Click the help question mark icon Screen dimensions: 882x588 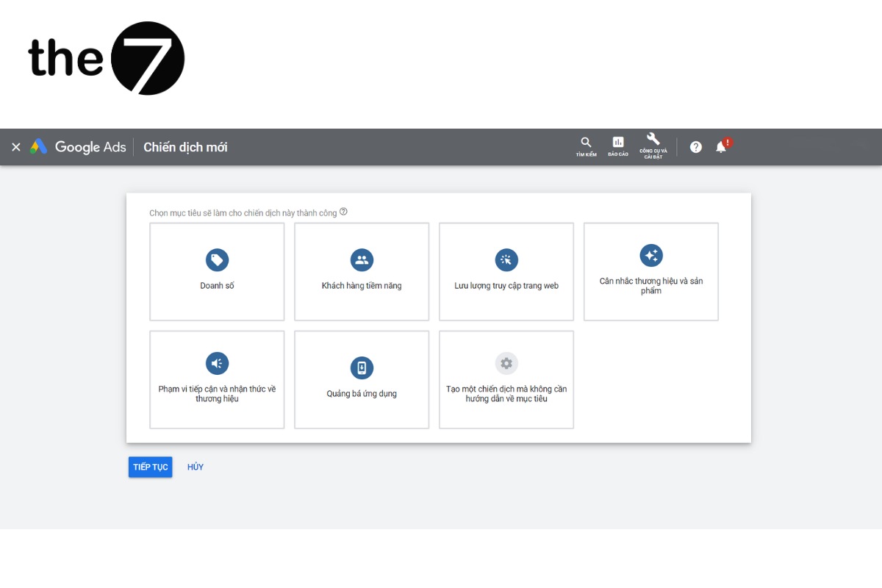[696, 147]
